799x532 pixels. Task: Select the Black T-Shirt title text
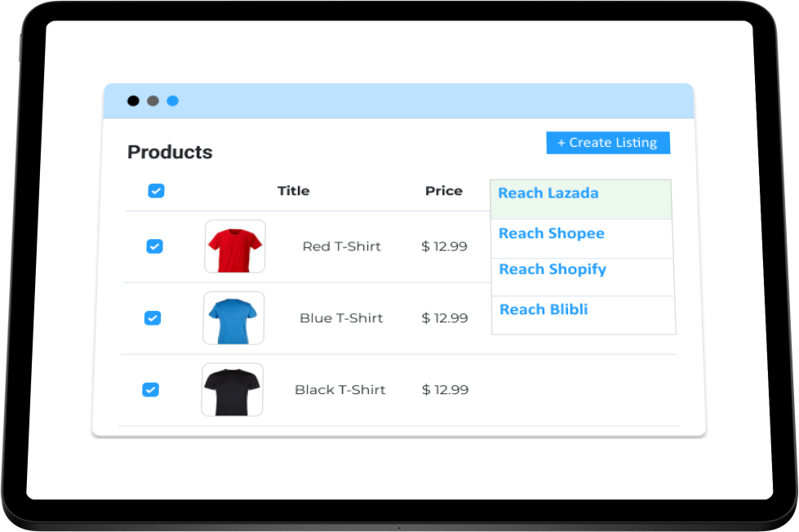tap(340, 390)
